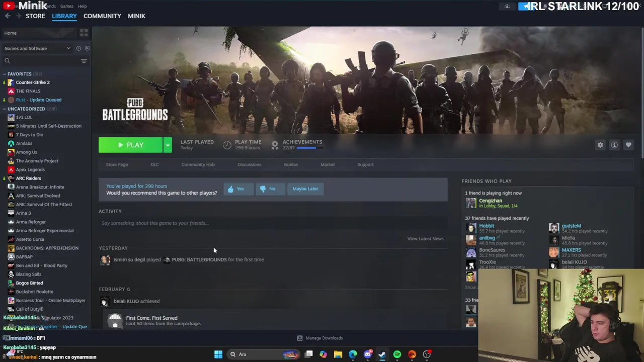Image resolution: width=644 pixels, height=362 pixels.
Task: Choose Maybe Later for review
Action: pos(305,189)
